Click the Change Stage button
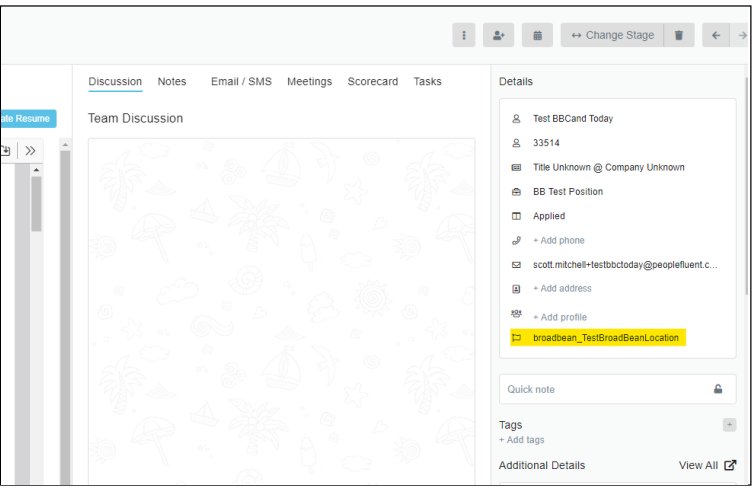The height and width of the screenshot is (490, 753). 612,35
